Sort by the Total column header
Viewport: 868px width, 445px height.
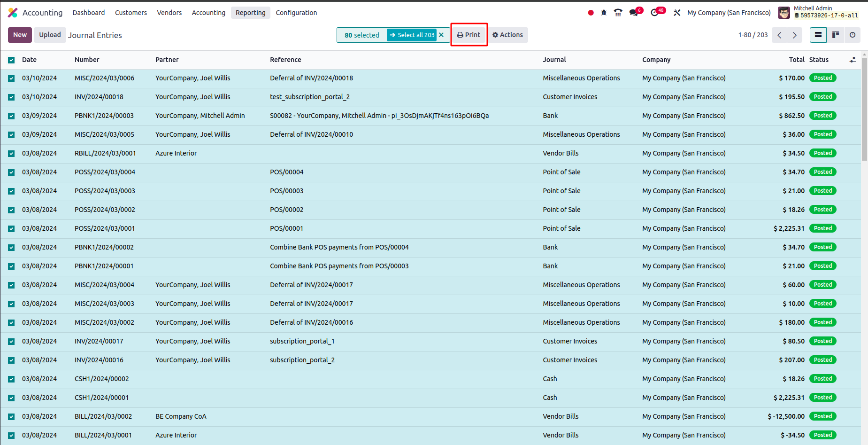click(x=797, y=60)
